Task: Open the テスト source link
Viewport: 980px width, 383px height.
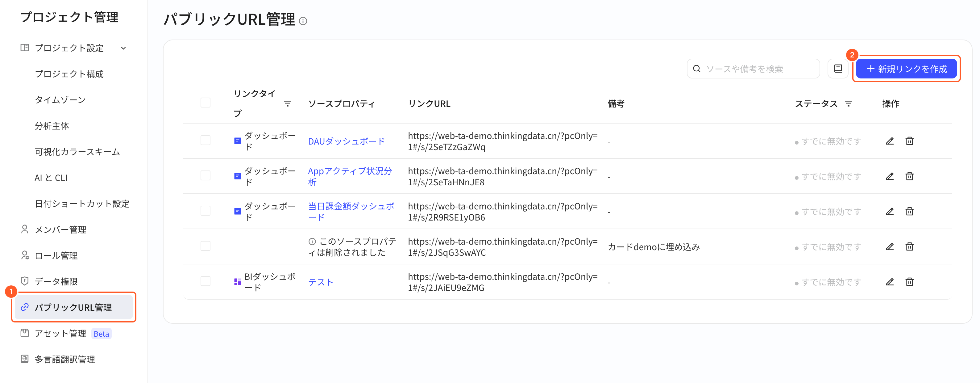Action: [320, 282]
